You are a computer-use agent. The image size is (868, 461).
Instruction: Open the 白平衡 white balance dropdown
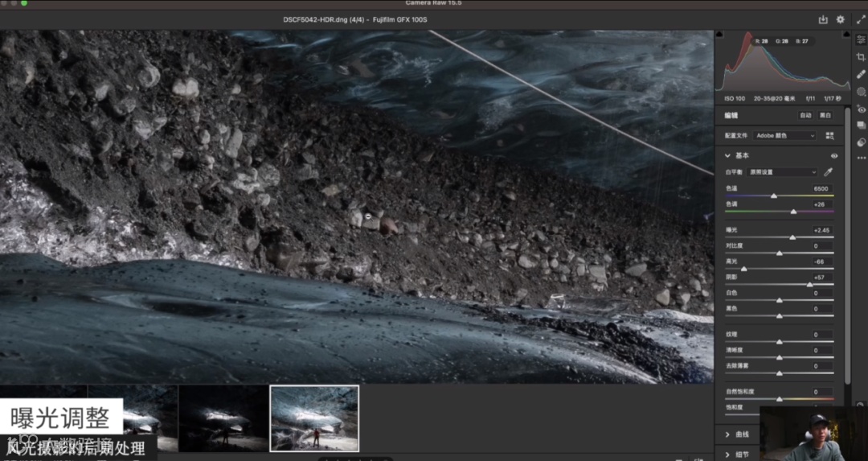tap(783, 172)
